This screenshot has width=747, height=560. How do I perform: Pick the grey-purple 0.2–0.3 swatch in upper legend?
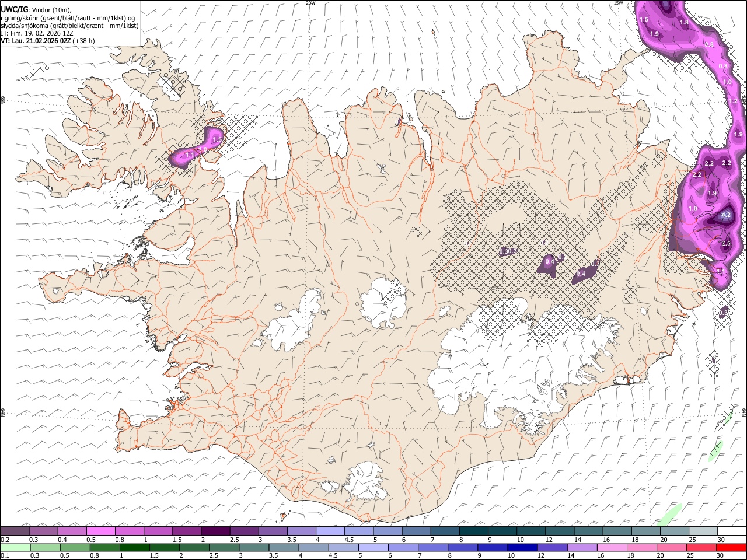(x=15, y=531)
